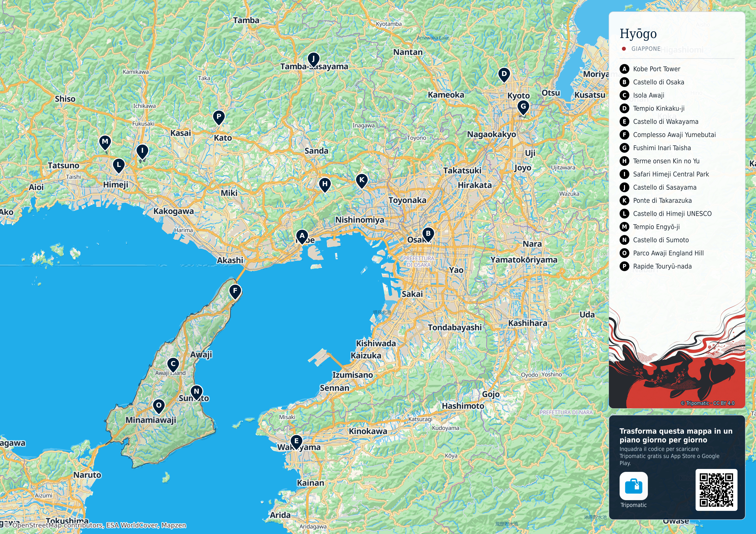
Task: Select legend entry Complesso Awaji Yumebutai
Action: (x=668, y=135)
